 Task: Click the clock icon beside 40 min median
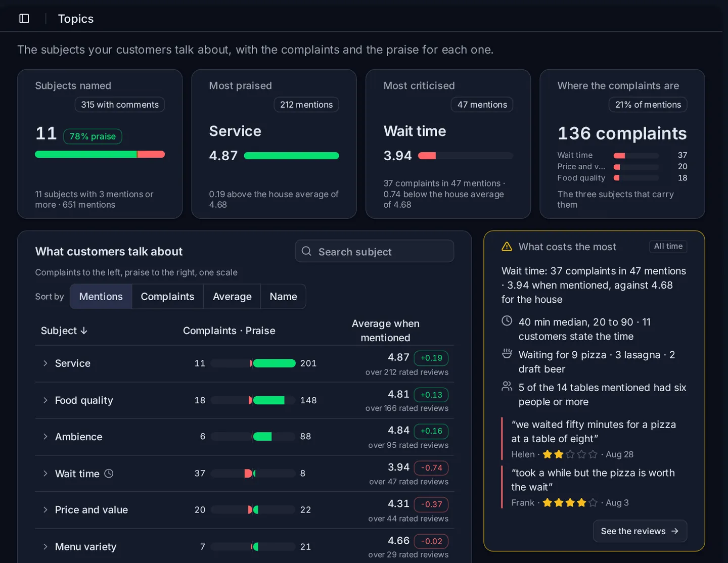click(507, 321)
